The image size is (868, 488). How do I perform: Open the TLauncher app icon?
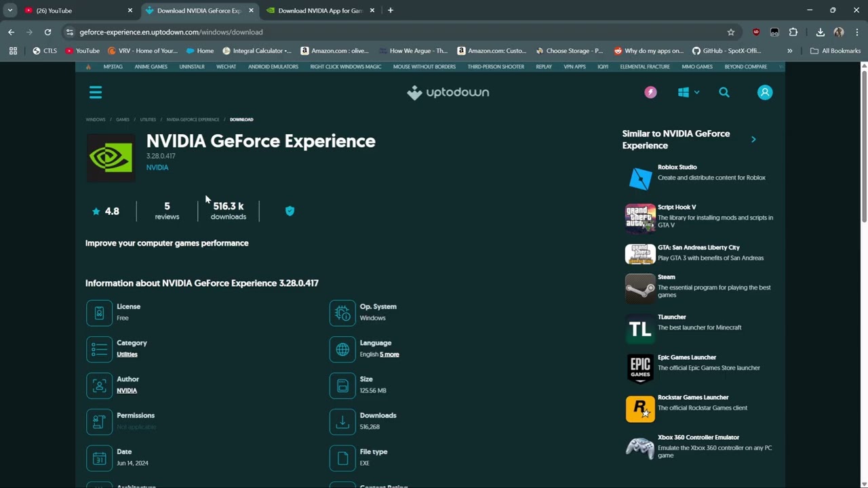[640, 329]
